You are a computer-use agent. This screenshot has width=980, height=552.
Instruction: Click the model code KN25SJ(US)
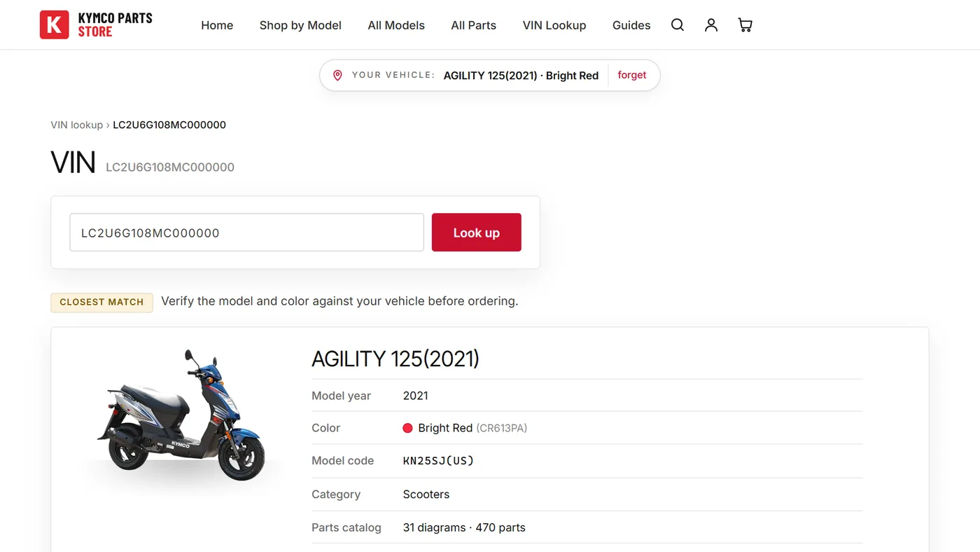pos(439,461)
